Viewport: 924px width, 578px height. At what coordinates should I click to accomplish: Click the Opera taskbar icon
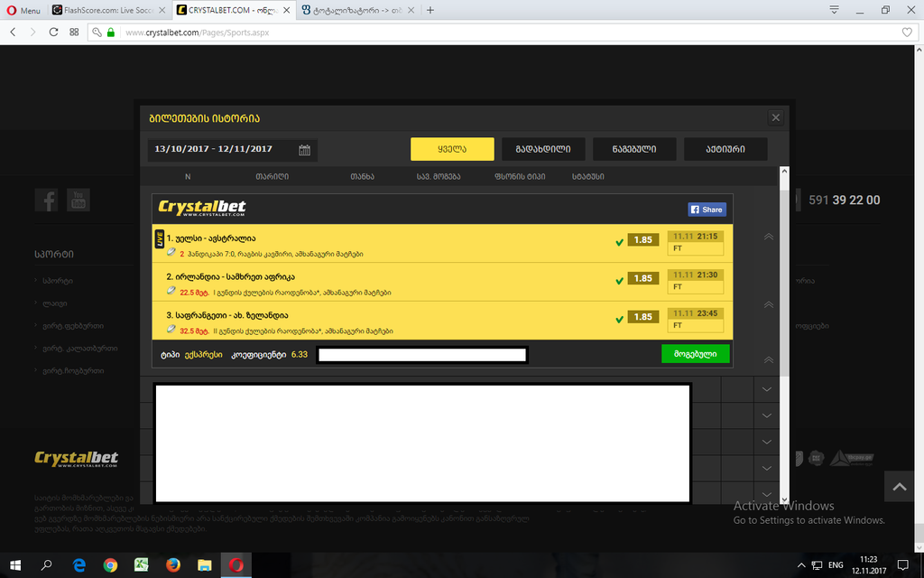(236, 565)
